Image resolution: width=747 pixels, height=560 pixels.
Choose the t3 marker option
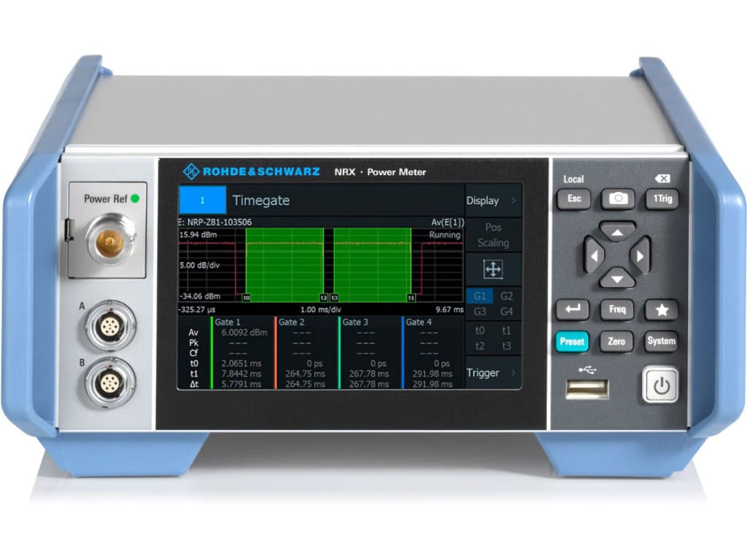tap(506, 346)
